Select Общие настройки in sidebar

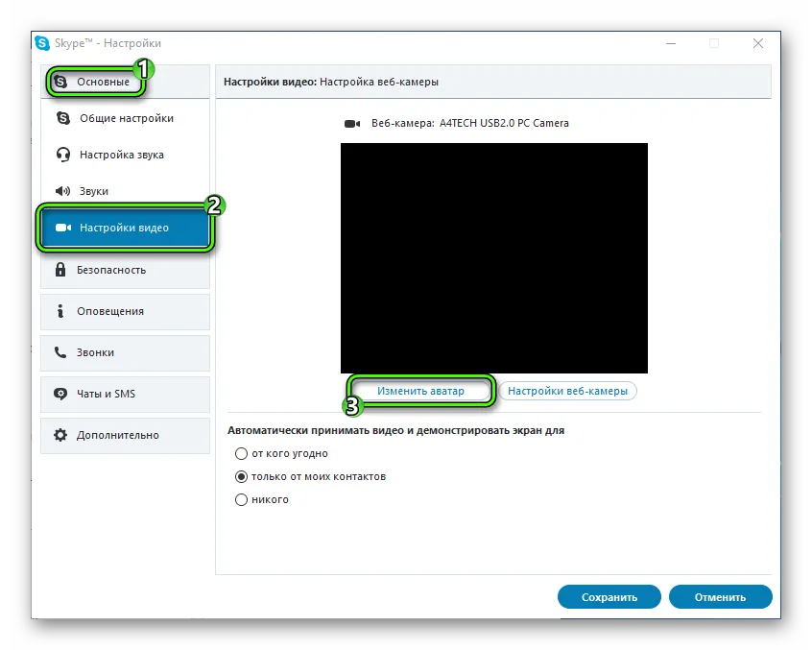tap(125, 118)
